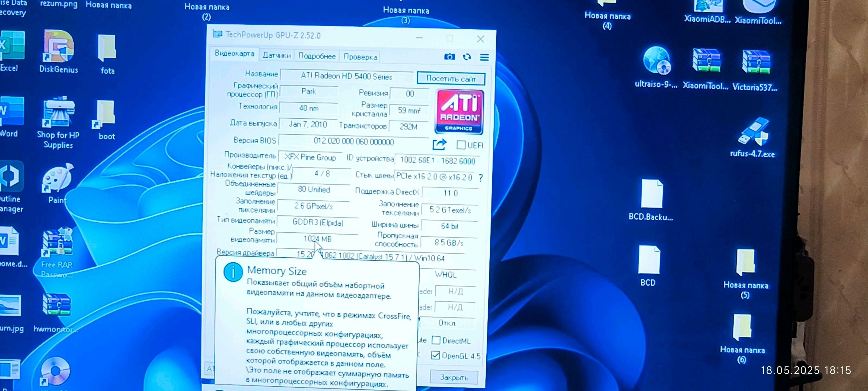Switch to the Подробнее tab
Image resolution: width=868 pixels, height=391 pixels.
[317, 56]
